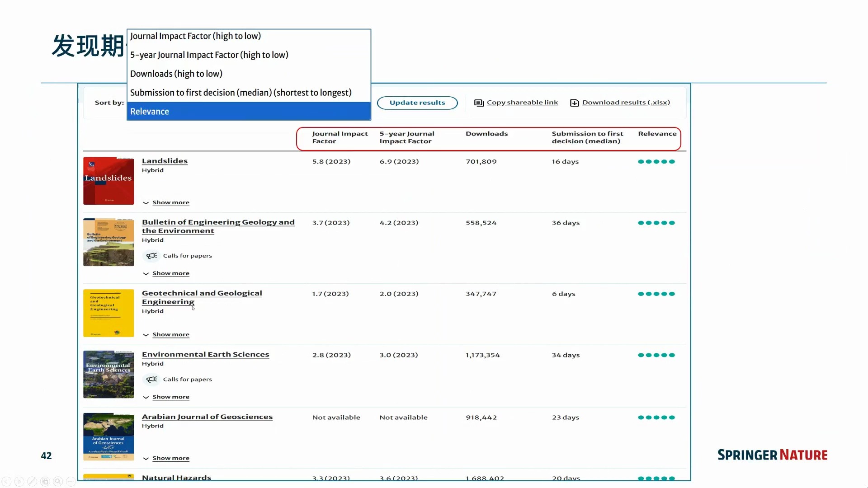Click Environmental Earth Sciences cover thumbnail

click(x=108, y=375)
